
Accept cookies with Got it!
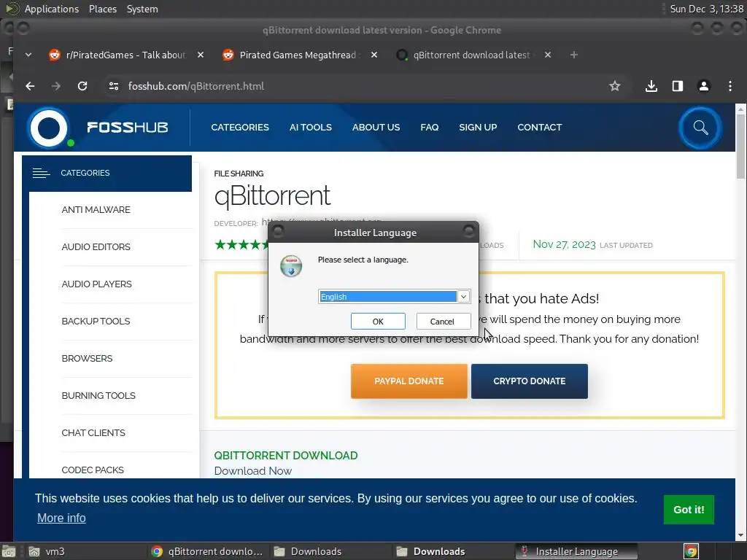[689, 510]
